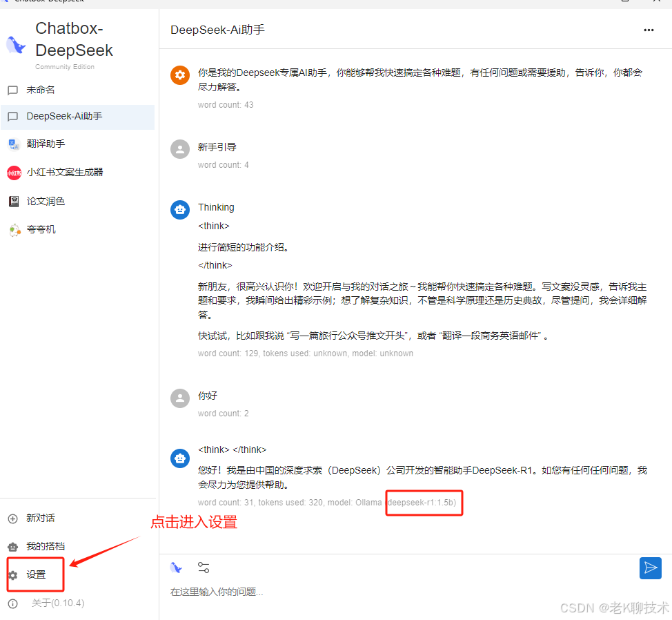
Task: Click the orange system prompt gear avatar
Action: [x=180, y=75]
